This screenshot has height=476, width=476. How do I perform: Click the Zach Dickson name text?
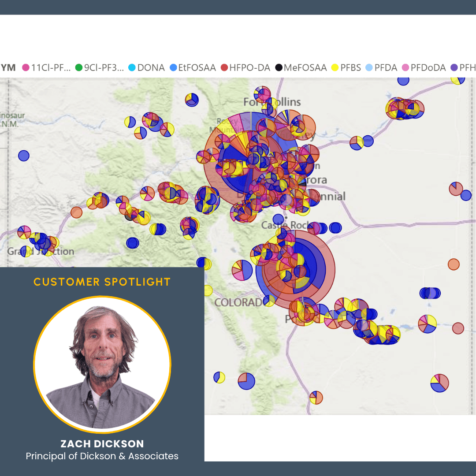pos(102,444)
